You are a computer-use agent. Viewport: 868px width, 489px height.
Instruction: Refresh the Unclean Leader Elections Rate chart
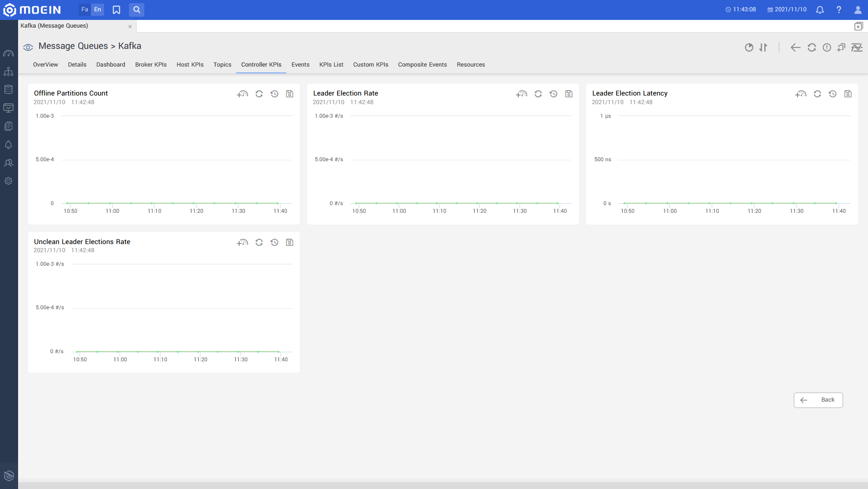259,243
